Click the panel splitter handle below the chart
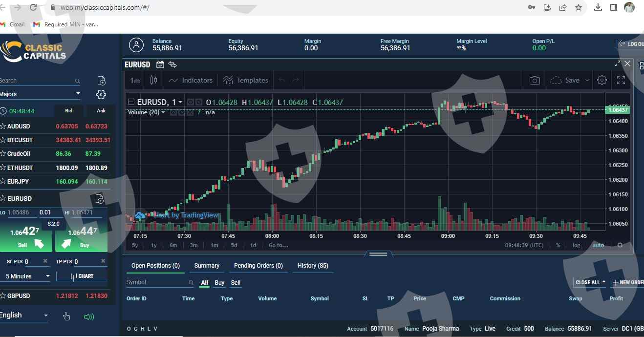 (x=378, y=254)
